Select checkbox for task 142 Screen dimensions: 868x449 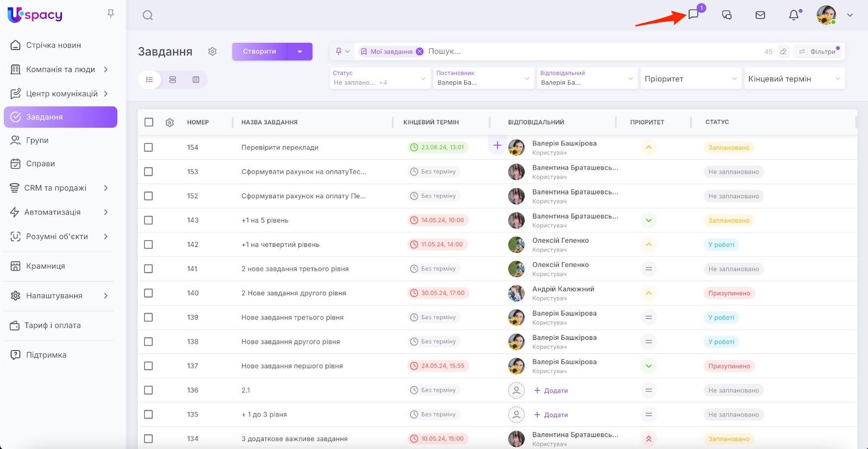149,245
